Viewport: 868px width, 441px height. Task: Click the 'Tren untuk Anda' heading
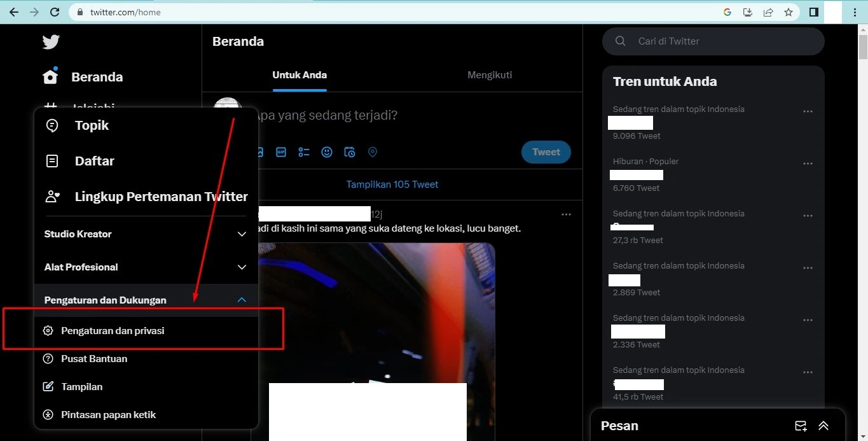(665, 81)
